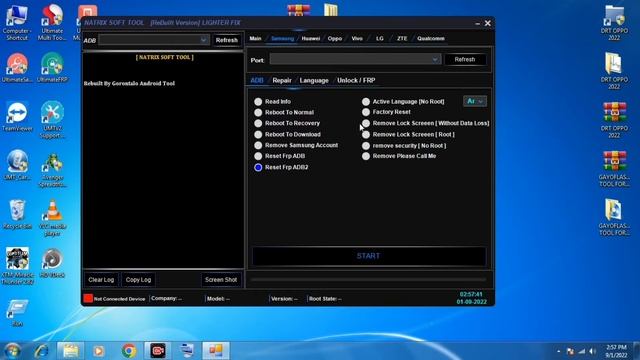Open File Explorer from taskbar

tap(71, 351)
